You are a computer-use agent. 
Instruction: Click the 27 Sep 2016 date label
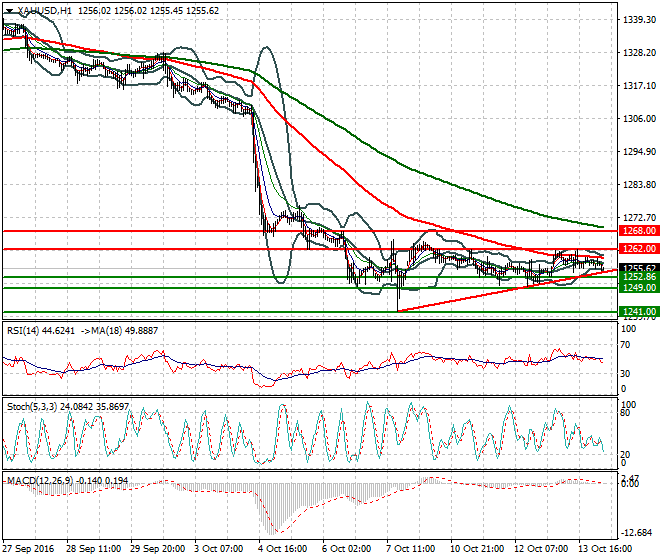[x=28, y=549]
